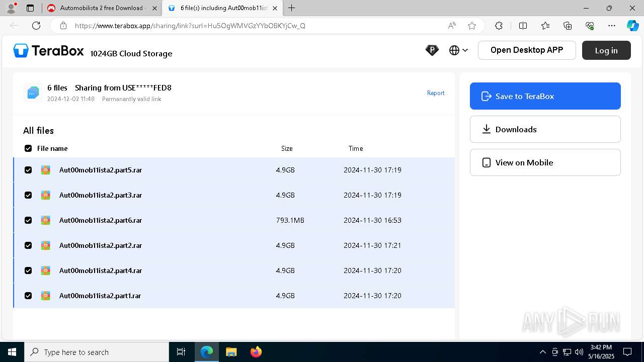Screen dimensions: 644x362
Task: Open the Favorites list icon
Action: tap(545, 26)
